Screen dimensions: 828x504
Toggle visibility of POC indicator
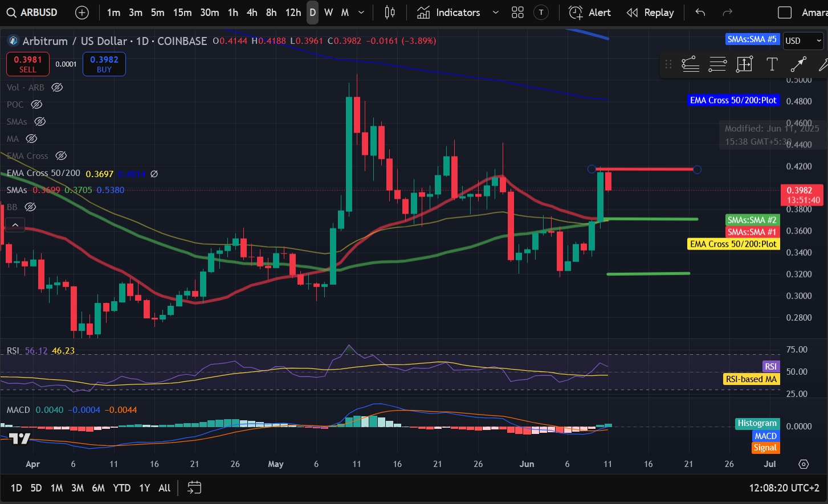tap(36, 104)
